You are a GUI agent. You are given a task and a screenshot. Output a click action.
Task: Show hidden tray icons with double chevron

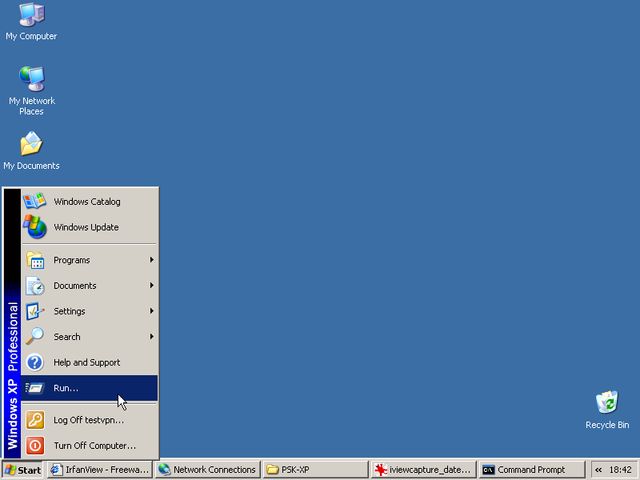tap(598, 470)
